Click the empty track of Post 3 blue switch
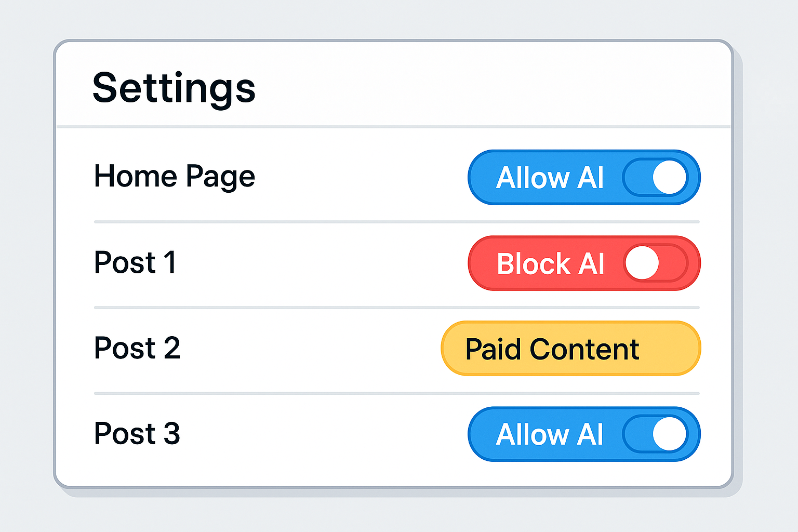Viewport: 798px width, 532px height. (x=637, y=434)
